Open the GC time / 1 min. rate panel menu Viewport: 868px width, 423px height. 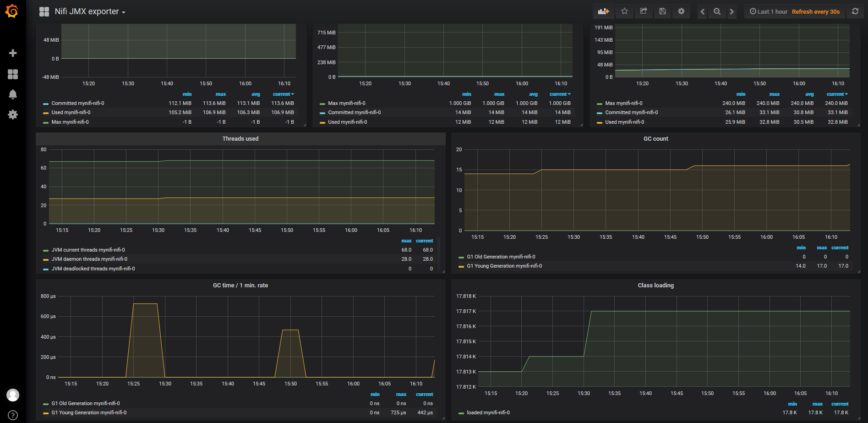(x=240, y=286)
